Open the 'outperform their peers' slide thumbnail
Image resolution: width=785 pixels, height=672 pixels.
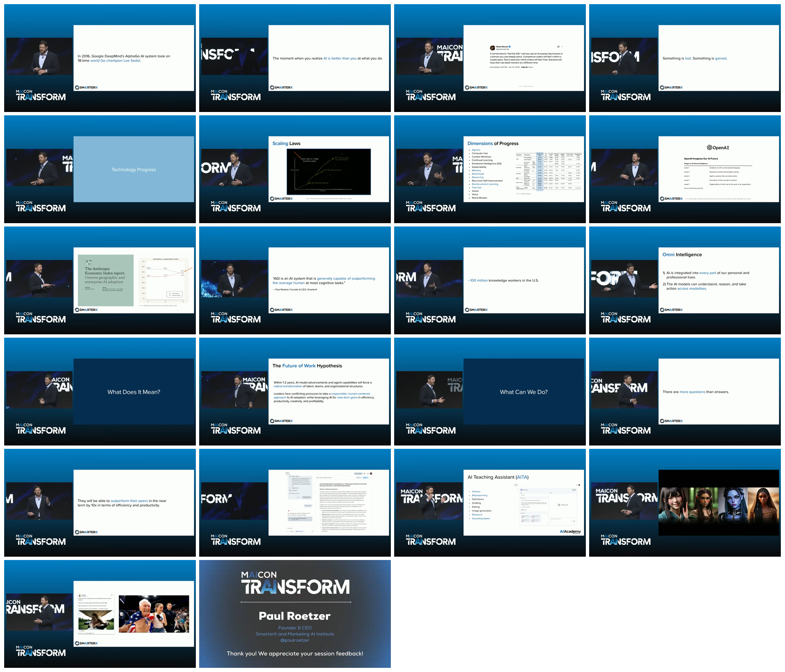click(x=100, y=503)
